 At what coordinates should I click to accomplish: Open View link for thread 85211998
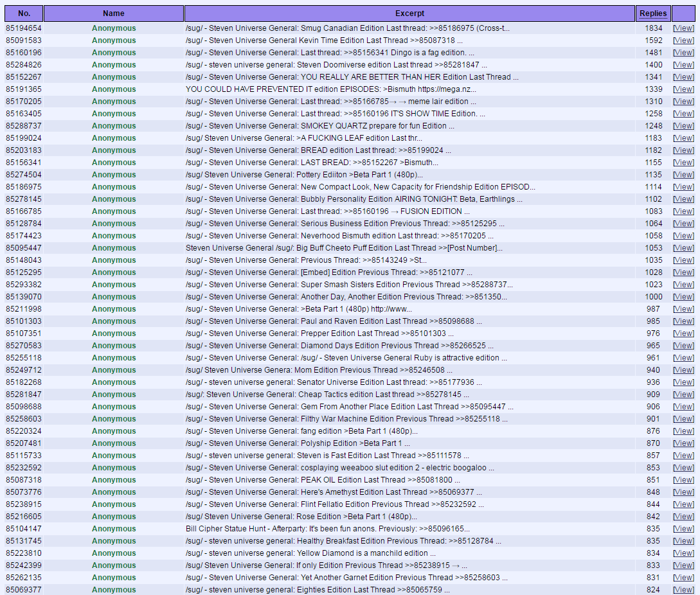click(x=683, y=309)
